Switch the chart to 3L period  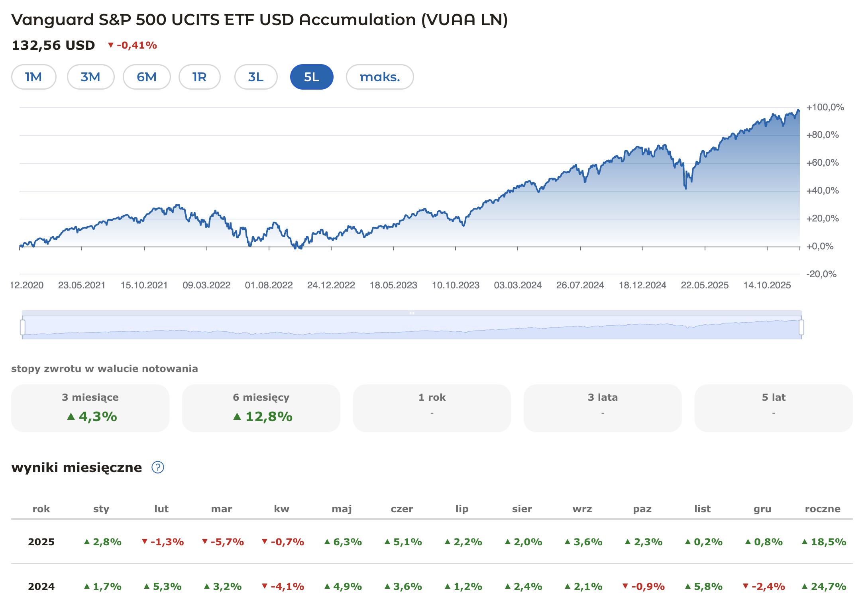coord(255,77)
